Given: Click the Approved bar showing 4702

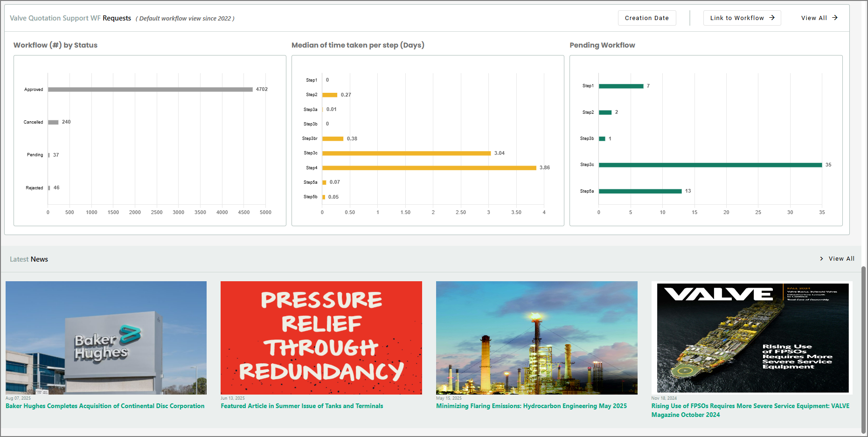Looking at the screenshot, I should tap(150, 90).
